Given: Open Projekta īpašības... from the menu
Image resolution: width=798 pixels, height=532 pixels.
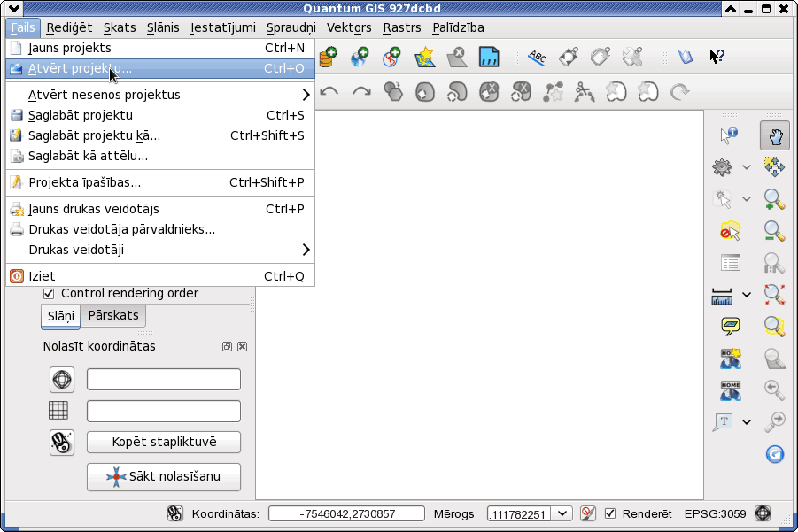Looking at the screenshot, I should tap(159, 182).
